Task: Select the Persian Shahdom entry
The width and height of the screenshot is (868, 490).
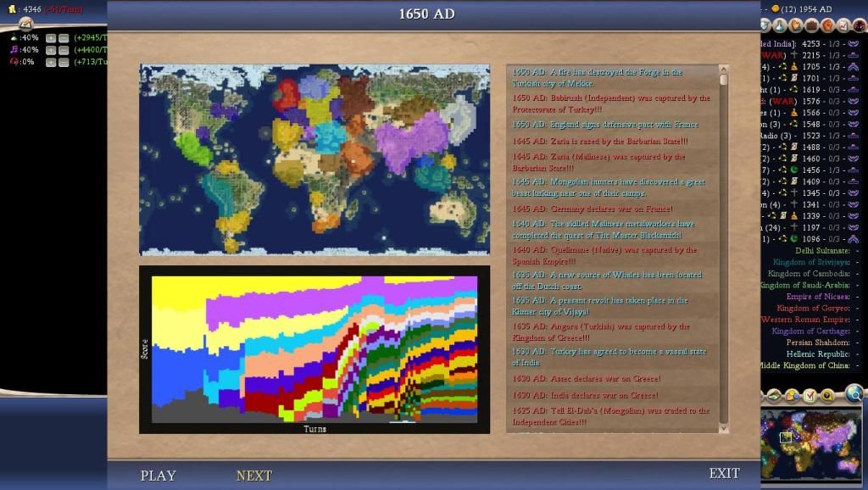Action: pyautogui.click(x=818, y=342)
